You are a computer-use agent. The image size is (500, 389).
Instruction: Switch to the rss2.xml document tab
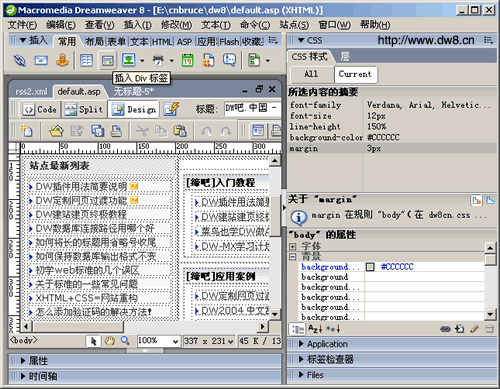click(x=31, y=92)
